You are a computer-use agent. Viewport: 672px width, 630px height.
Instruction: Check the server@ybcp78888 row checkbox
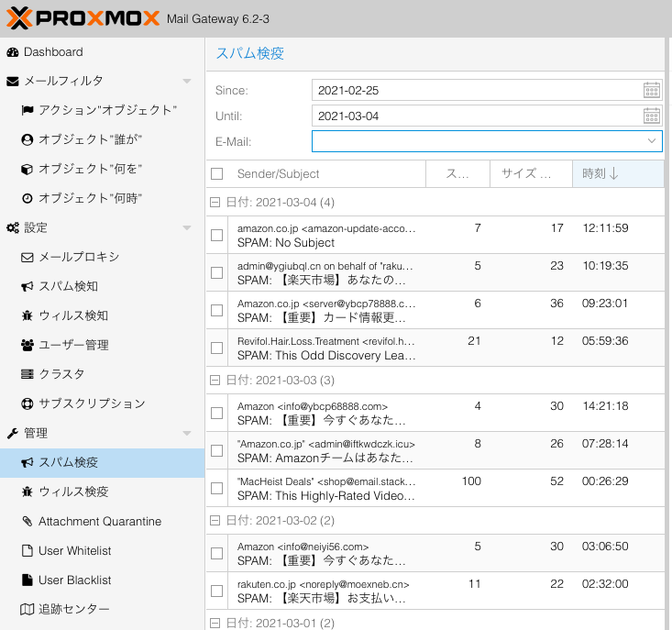point(217,310)
